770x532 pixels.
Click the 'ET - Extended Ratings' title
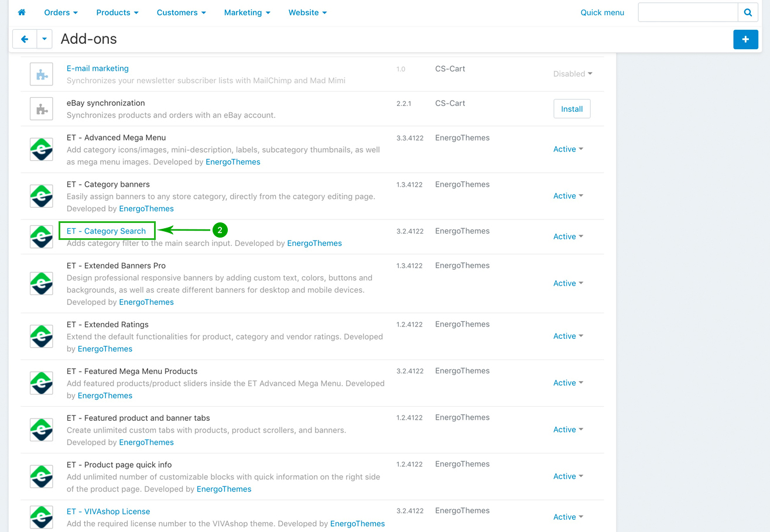click(108, 325)
